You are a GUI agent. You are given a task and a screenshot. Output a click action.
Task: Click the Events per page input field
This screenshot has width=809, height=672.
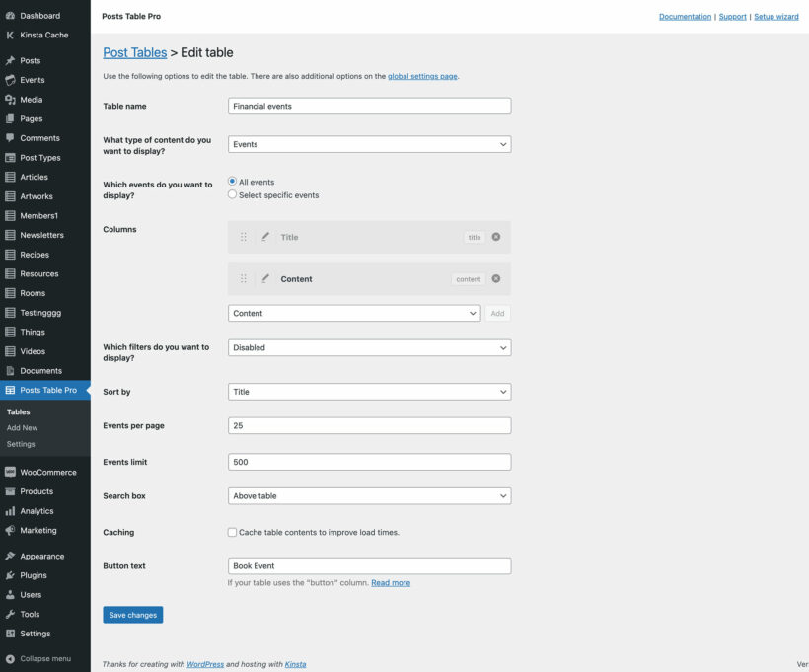point(368,424)
